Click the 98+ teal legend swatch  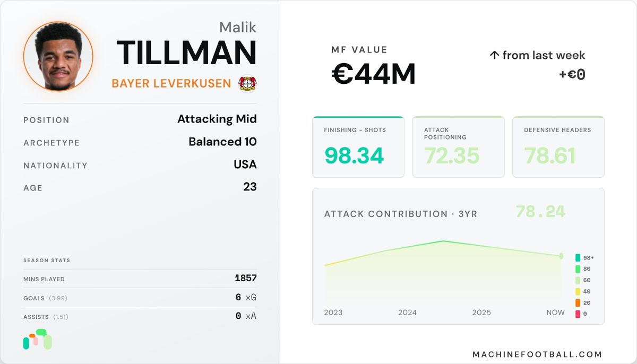(578, 258)
